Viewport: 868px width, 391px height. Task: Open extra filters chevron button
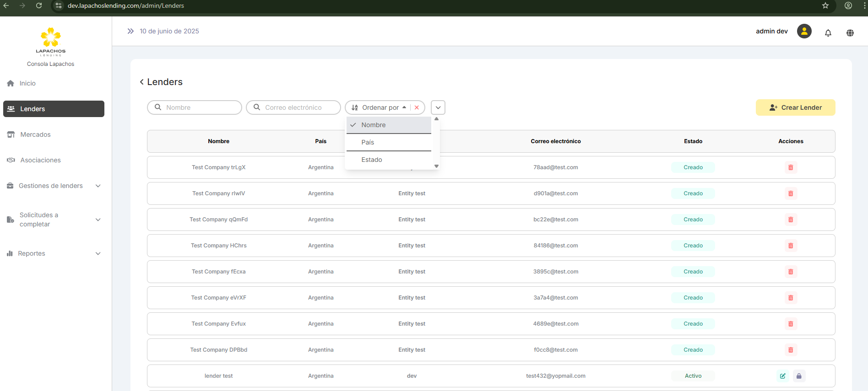438,107
